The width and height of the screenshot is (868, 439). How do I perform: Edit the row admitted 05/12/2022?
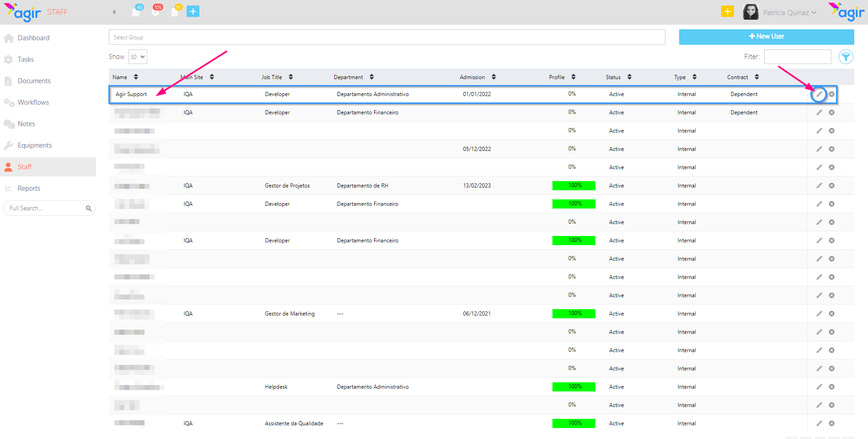click(x=819, y=149)
